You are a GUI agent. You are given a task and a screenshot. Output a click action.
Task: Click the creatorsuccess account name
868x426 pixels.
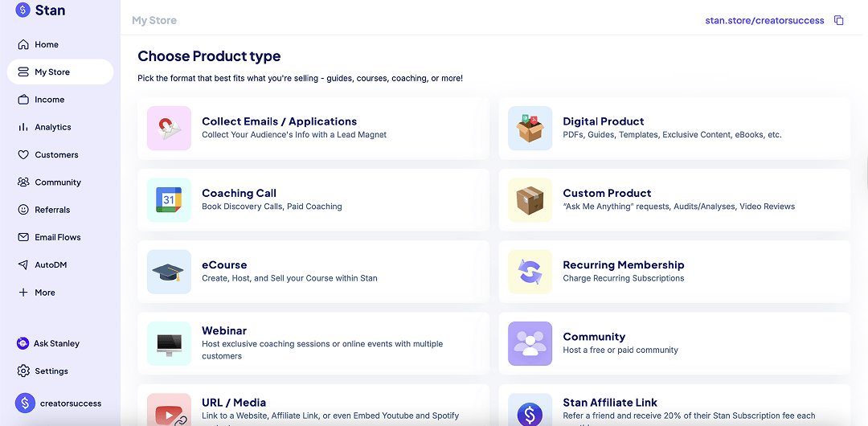coord(71,403)
